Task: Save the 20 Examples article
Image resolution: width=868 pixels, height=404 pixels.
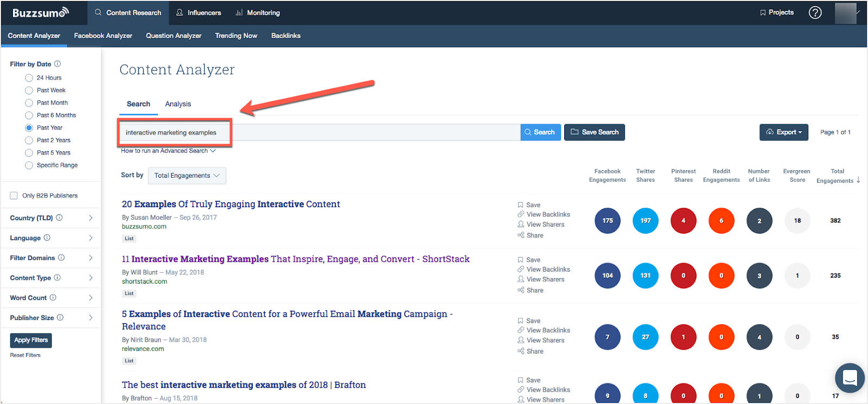Action: coord(529,205)
